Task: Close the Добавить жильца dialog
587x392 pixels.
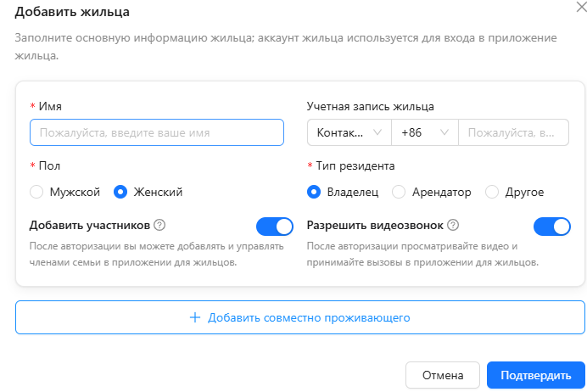Action: tap(582, 7)
